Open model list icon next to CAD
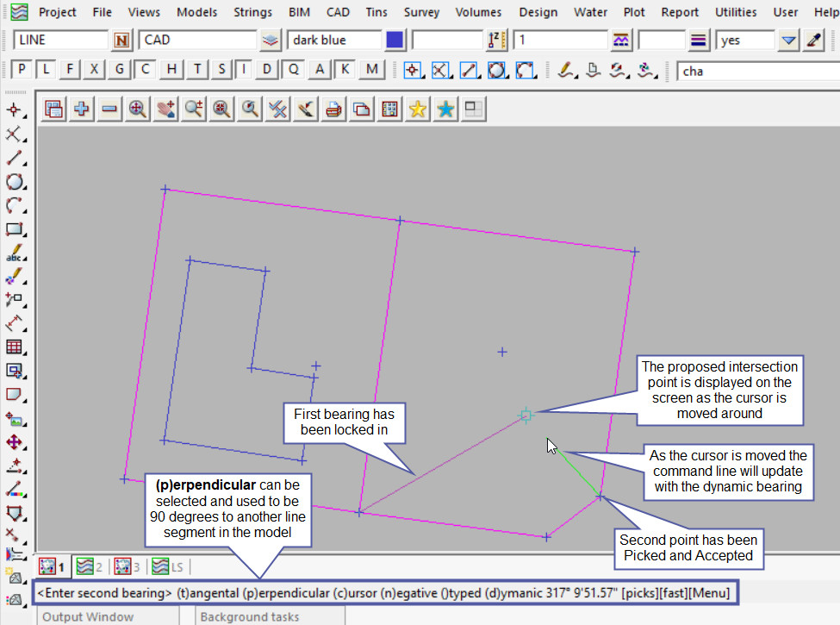This screenshot has width=840, height=625. point(271,41)
